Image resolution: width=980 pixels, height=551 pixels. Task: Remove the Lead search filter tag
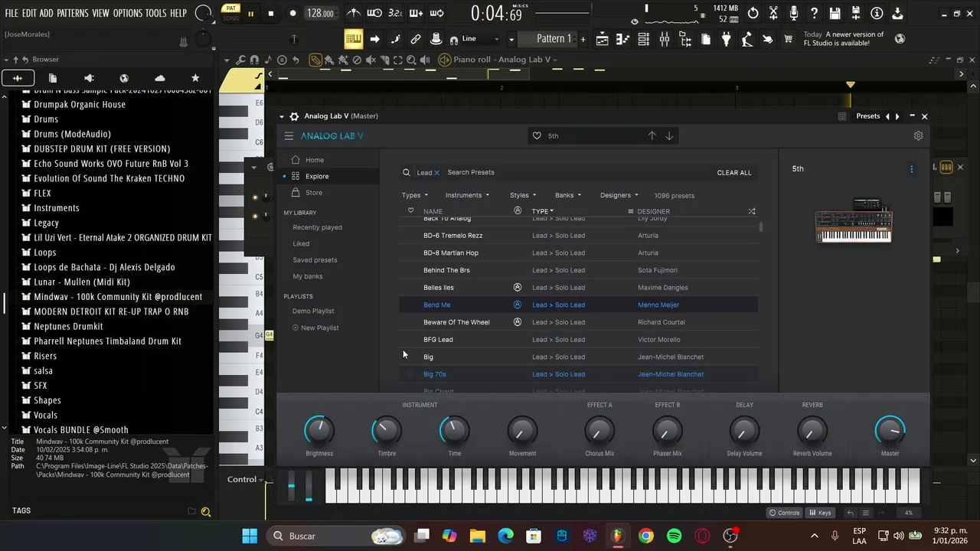click(x=437, y=173)
